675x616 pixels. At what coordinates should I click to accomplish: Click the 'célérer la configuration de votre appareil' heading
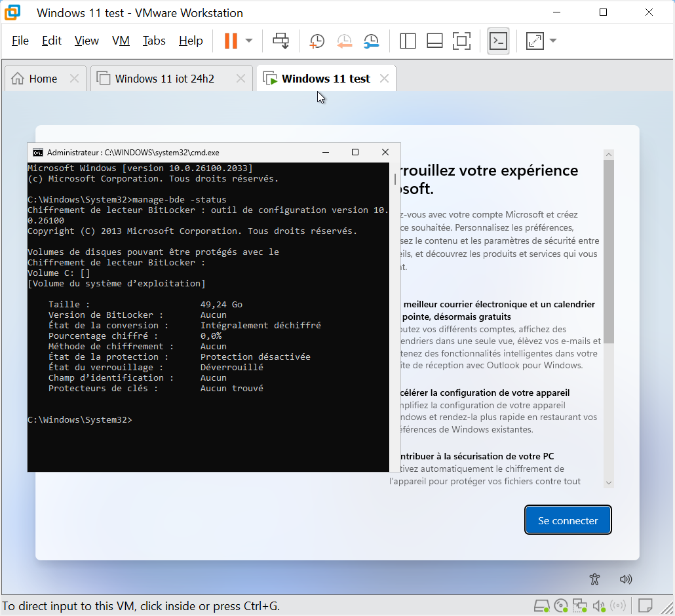coord(485,393)
